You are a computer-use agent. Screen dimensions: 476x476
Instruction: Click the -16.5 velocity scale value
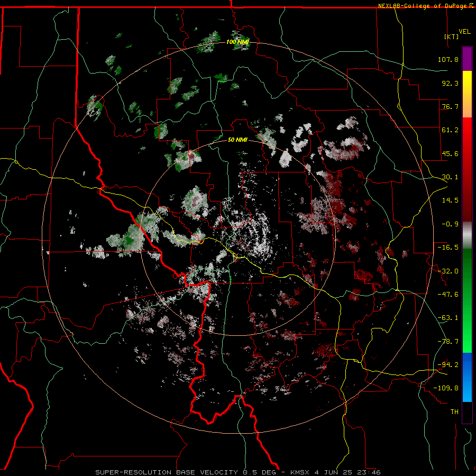pyautogui.click(x=448, y=248)
